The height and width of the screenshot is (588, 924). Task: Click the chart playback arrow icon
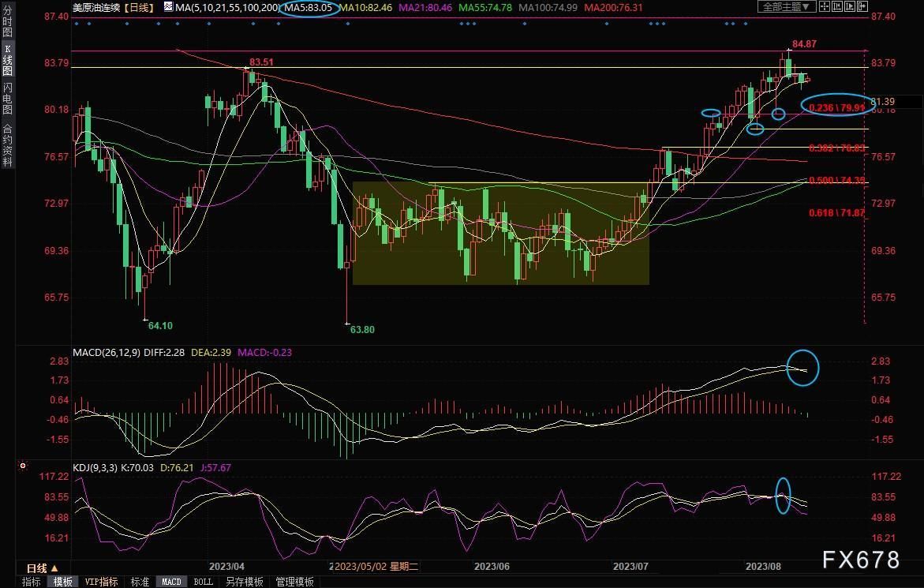[x=850, y=6]
